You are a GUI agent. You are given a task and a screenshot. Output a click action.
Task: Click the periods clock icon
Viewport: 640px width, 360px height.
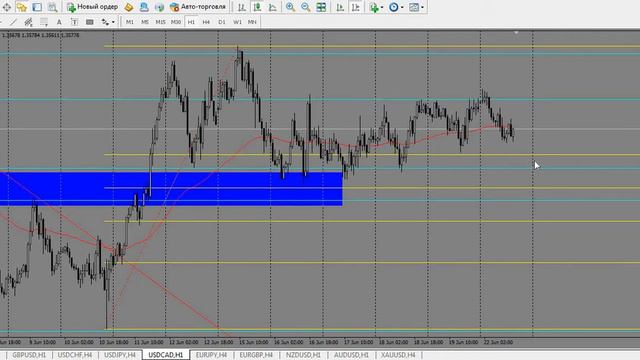(x=393, y=7)
